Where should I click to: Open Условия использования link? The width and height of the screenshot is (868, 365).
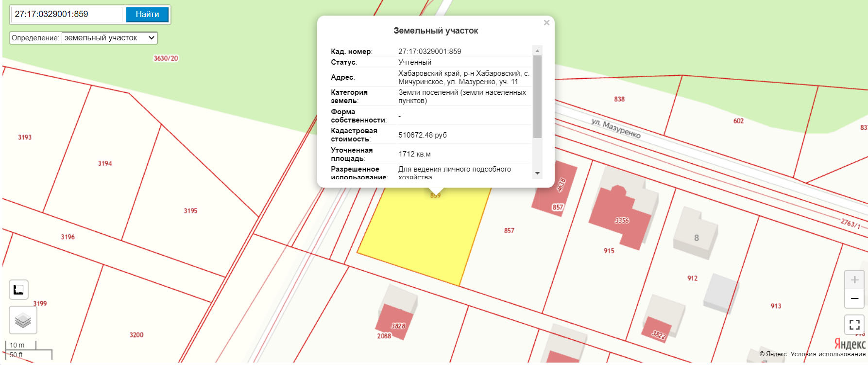[x=828, y=354]
